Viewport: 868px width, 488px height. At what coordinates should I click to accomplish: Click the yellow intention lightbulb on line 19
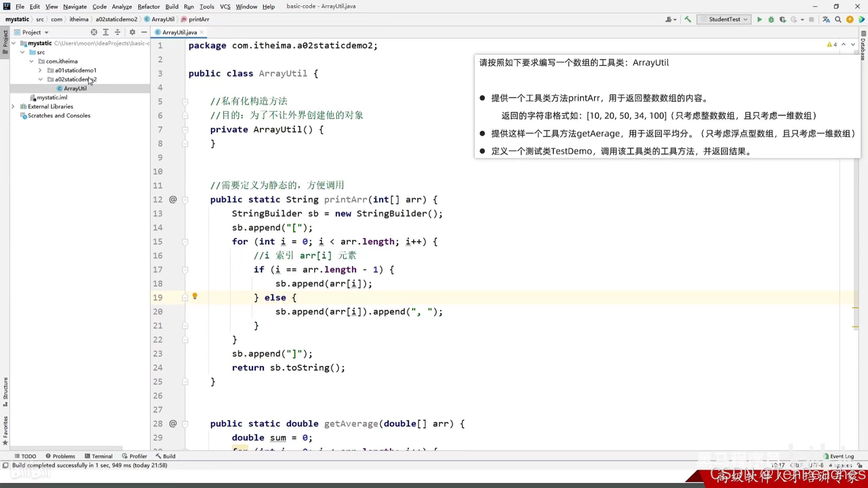click(195, 296)
